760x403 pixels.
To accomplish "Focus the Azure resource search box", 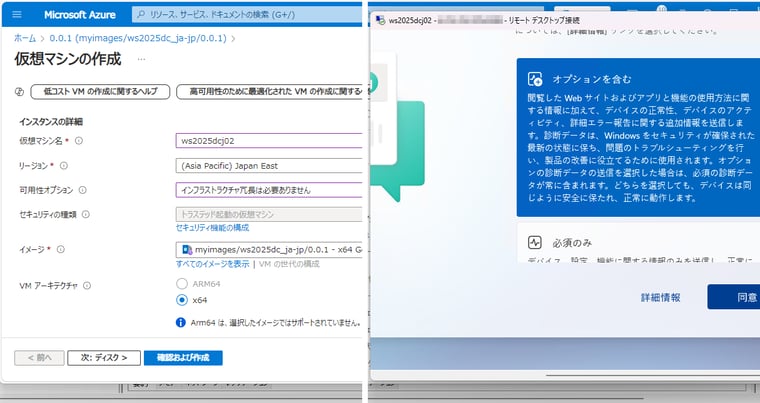I will pos(247,15).
